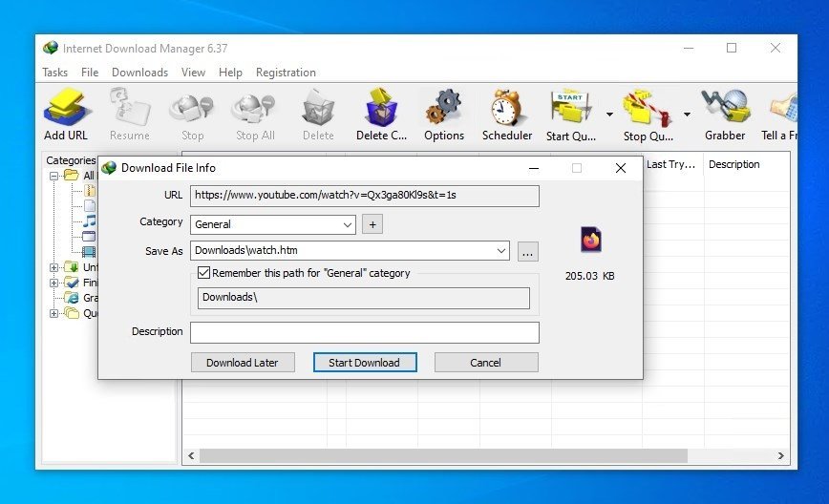Click the Add URL toolbar icon
Screen dimensions: 829x504
[x=67, y=108]
